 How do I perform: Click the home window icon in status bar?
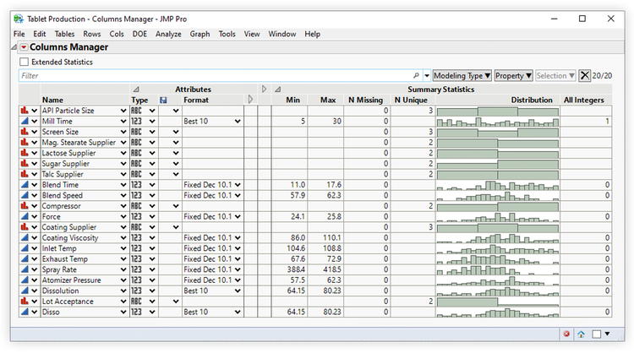click(582, 334)
